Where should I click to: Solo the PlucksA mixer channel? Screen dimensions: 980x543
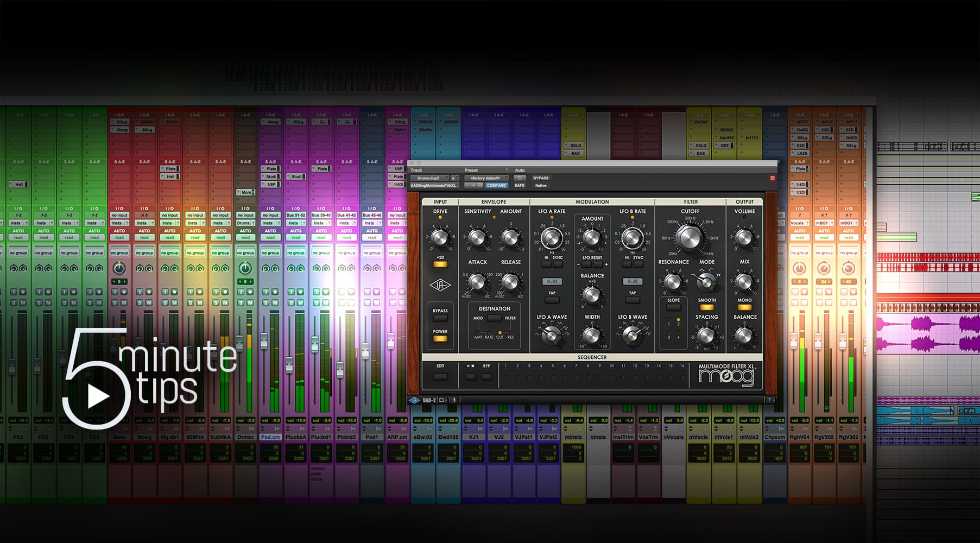click(x=292, y=302)
